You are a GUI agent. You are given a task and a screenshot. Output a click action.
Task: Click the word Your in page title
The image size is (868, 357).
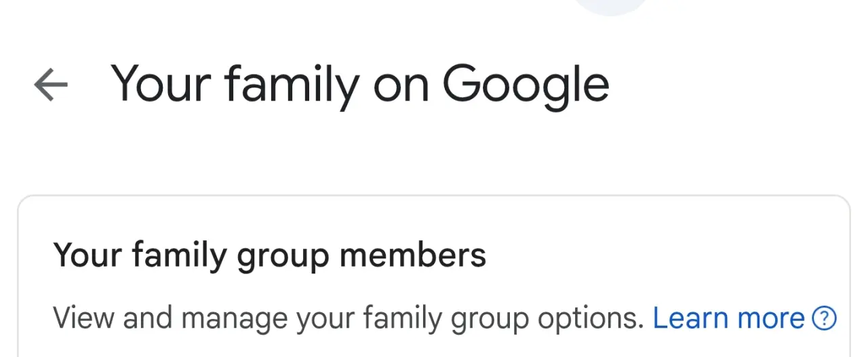coord(162,84)
